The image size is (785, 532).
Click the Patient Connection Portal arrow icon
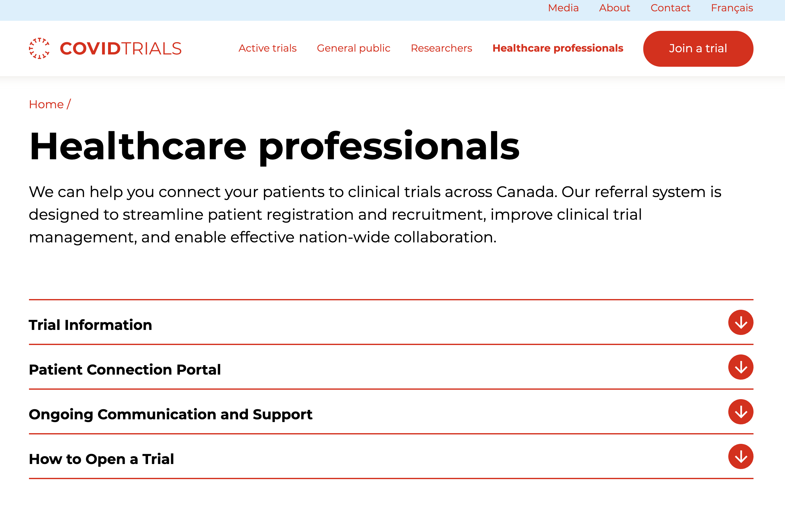(740, 367)
